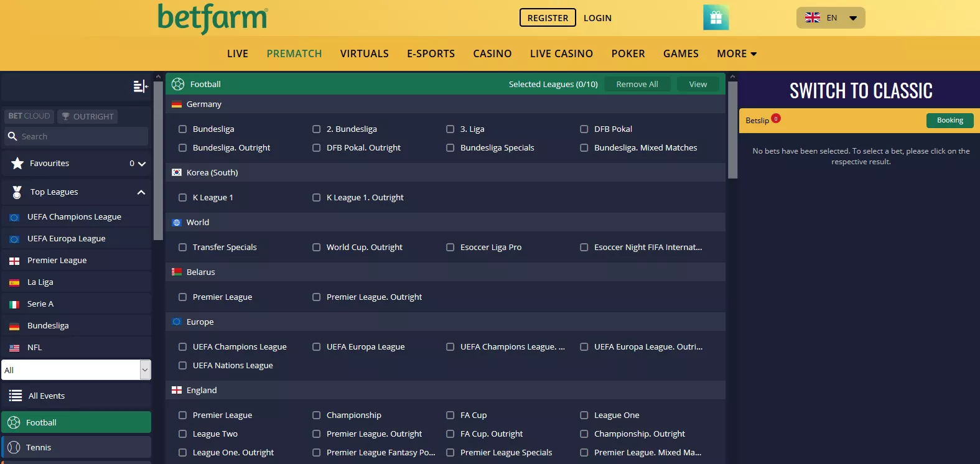Click the UK flag language icon
Image resolution: width=980 pixels, height=464 pixels.
(x=813, y=18)
